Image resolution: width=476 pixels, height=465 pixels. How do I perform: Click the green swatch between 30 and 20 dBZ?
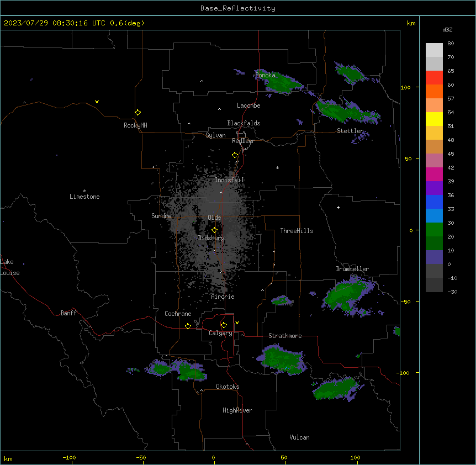(434, 230)
